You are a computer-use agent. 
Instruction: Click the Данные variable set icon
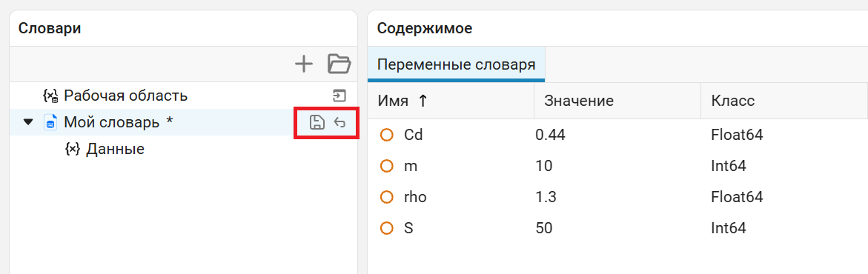click(x=73, y=149)
